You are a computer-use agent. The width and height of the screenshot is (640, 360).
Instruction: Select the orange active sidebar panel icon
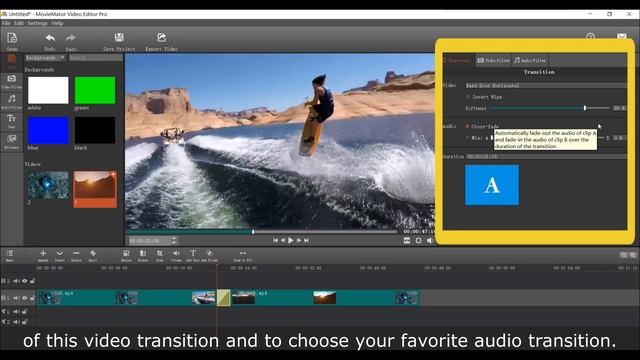11,60
